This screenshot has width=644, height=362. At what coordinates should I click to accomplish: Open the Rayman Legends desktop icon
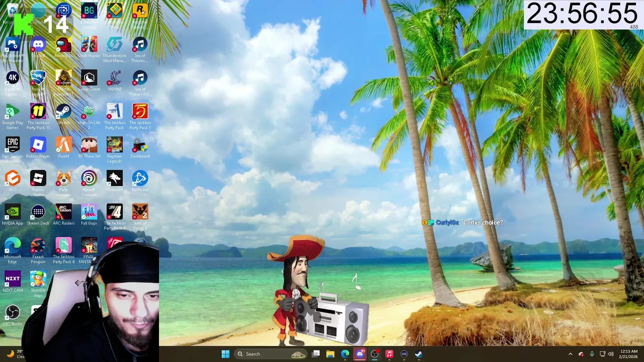coord(114,150)
